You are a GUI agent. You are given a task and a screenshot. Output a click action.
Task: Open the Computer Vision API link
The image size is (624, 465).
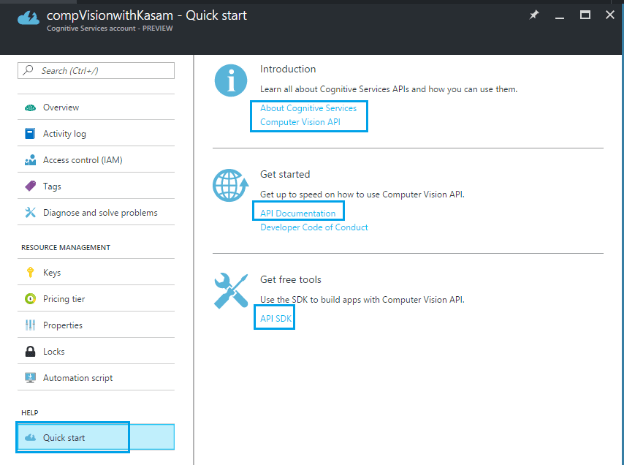(x=300, y=122)
